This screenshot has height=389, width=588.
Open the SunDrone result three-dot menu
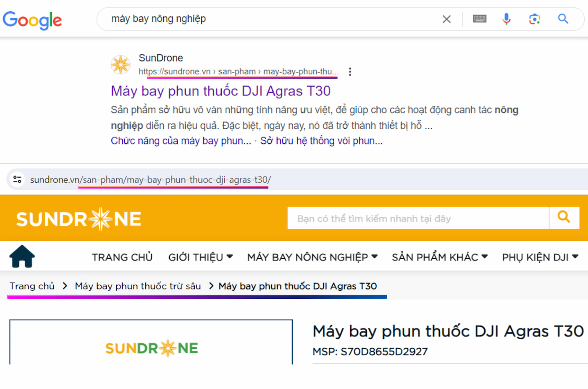pyautogui.click(x=350, y=72)
